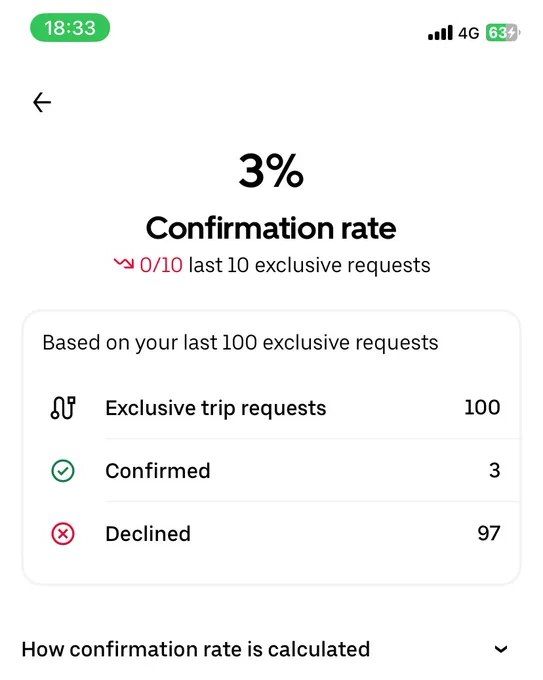Tap the declined count 97
The height and width of the screenshot is (680, 543).
[x=489, y=533]
